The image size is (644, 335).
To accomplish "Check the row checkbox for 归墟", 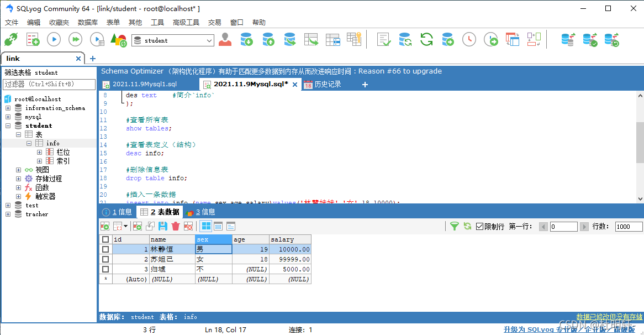I will click(105, 269).
